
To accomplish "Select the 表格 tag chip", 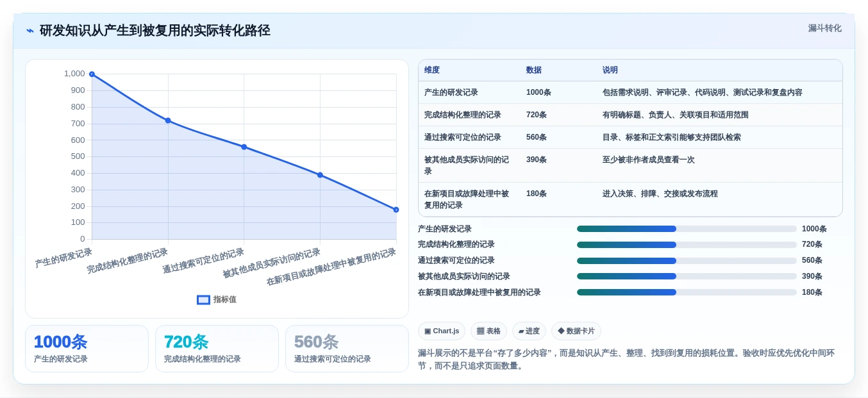I will pyautogui.click(x=488, y=331).
